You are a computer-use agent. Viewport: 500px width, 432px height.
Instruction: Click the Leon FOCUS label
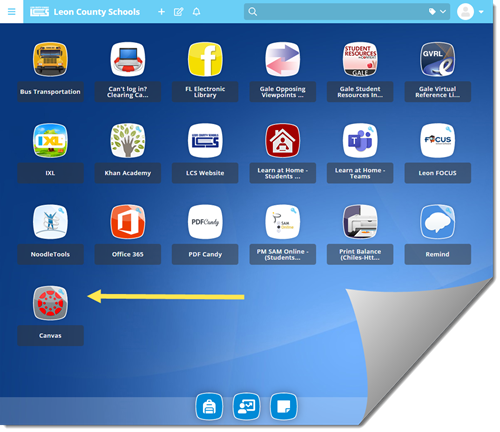pyautogui.click(x=438, y=173)
